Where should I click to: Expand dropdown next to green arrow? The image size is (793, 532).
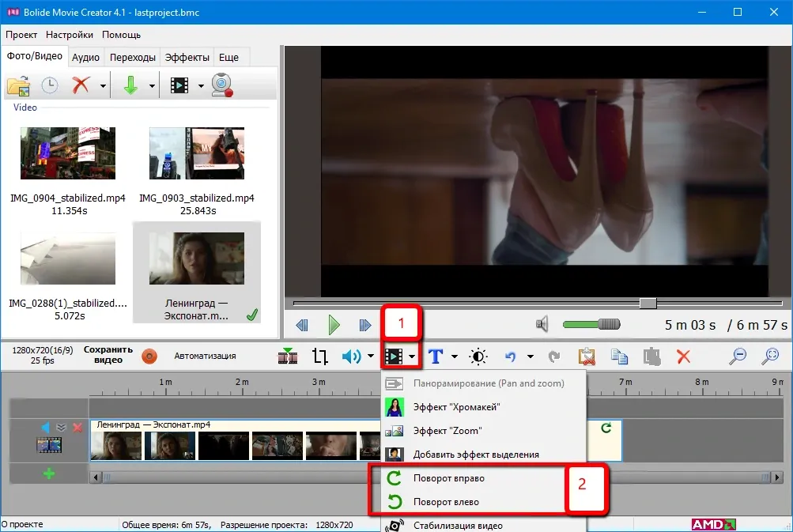(152, 86)
